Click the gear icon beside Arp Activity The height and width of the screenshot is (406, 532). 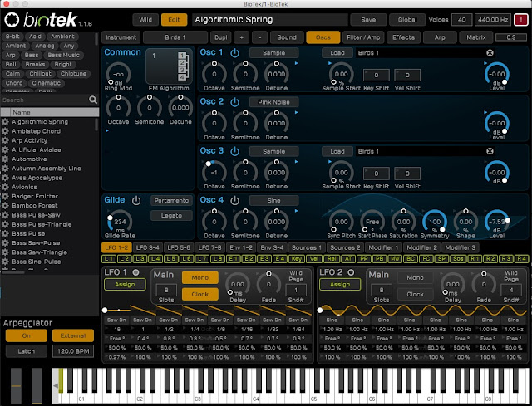[x=6, y=140]
